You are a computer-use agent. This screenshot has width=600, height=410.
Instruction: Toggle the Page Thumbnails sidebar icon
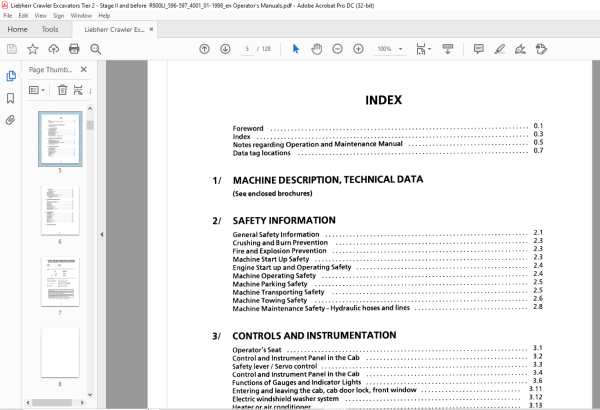click(11, 76)
